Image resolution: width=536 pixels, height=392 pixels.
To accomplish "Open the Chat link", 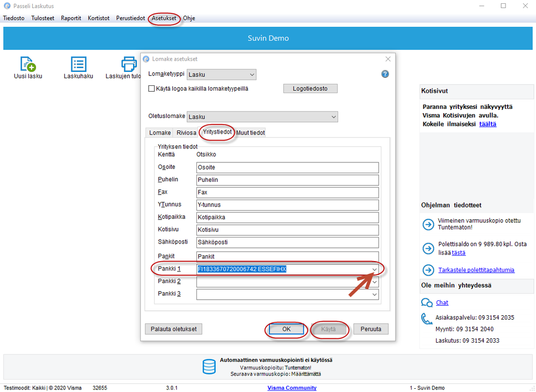I will click(x=442, y=302).
